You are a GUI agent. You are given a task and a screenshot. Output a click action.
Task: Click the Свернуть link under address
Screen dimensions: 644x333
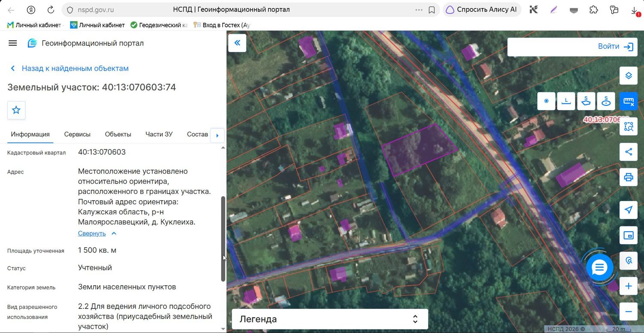[92, 233]
